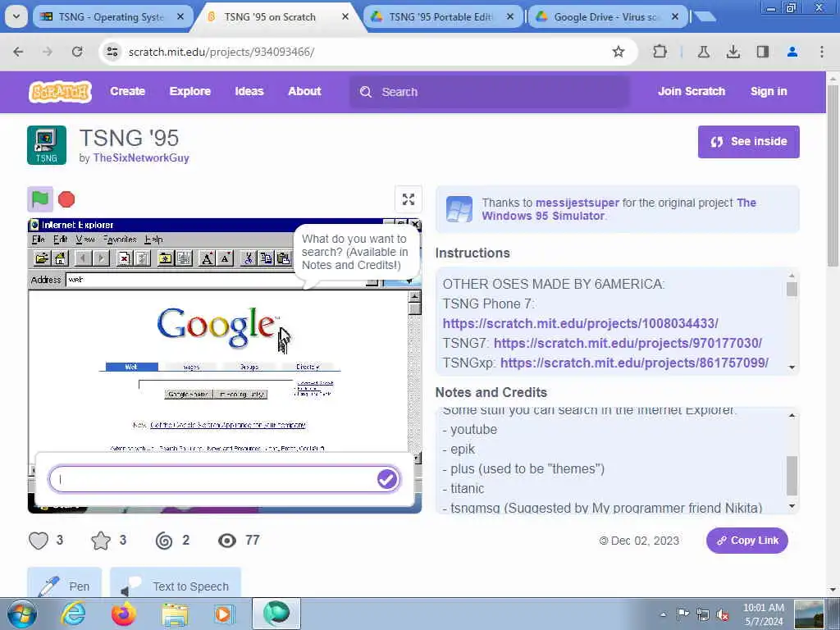Click the Instructions box down scroll arrow
The height and width of the screenshot is (630, 840).
[792, 367]
